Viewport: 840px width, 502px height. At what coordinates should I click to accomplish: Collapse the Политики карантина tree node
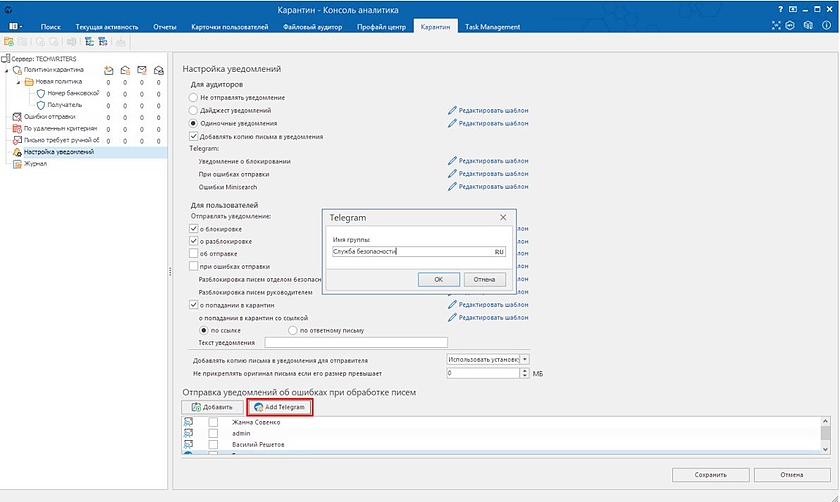[x=6, y=70]
